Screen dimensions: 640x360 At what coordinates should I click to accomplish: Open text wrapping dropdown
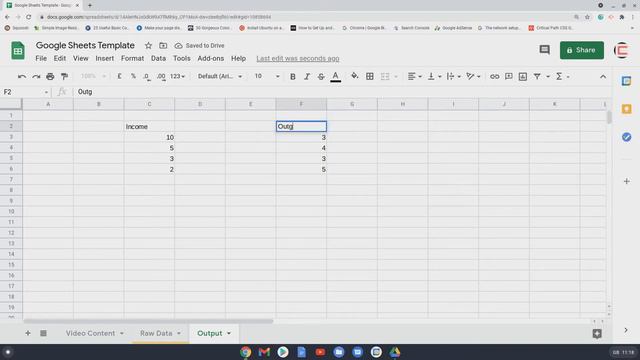[x=454, y=76]
